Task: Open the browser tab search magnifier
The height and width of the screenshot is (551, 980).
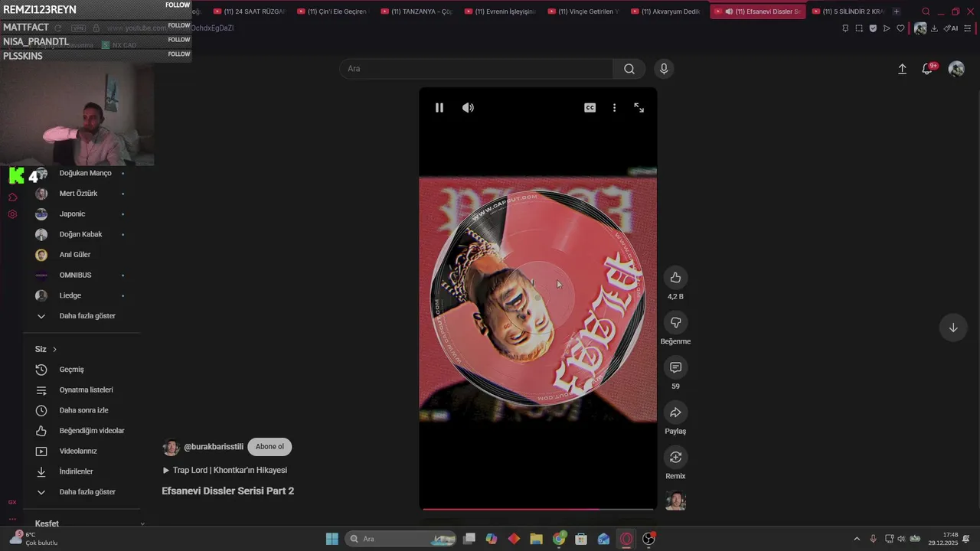Action: point(926,11)
